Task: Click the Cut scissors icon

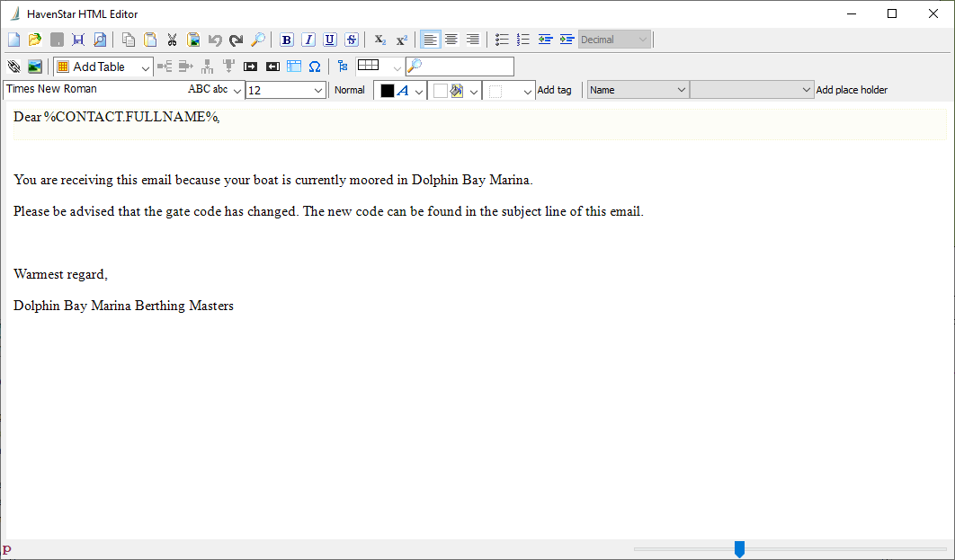Action: (x=172, y=40)
